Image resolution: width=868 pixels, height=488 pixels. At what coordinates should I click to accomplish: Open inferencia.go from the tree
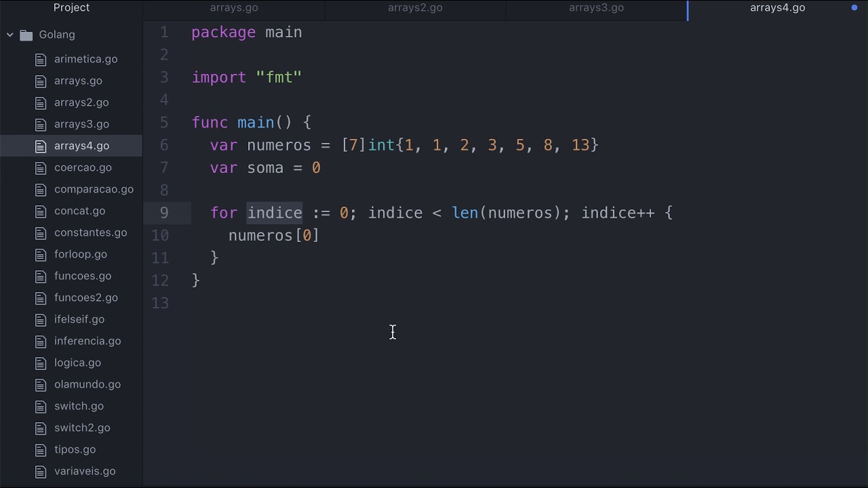[87, 341]
